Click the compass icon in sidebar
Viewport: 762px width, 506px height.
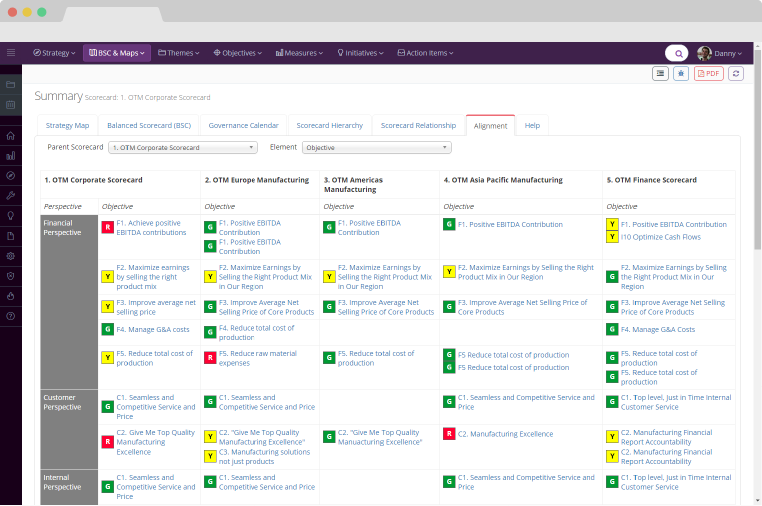tap(11, 175)
